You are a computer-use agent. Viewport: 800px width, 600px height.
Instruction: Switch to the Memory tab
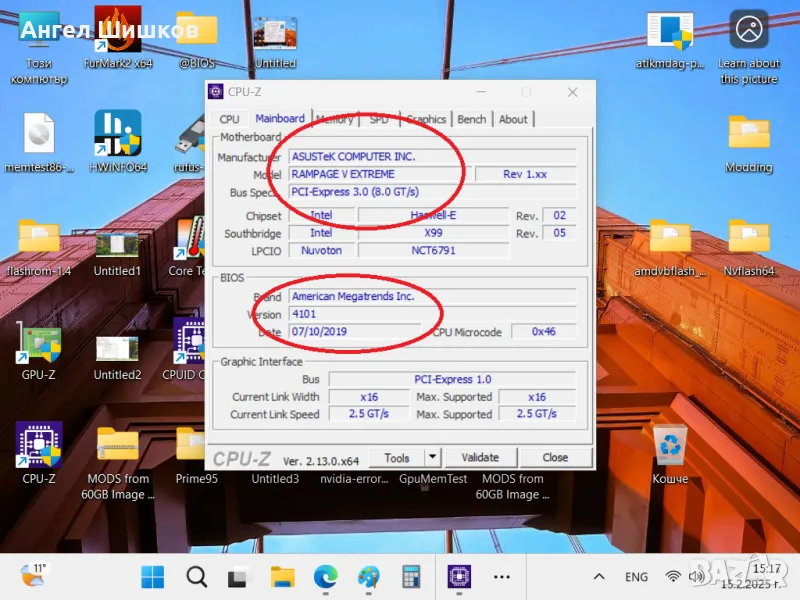tap(335, 119)
